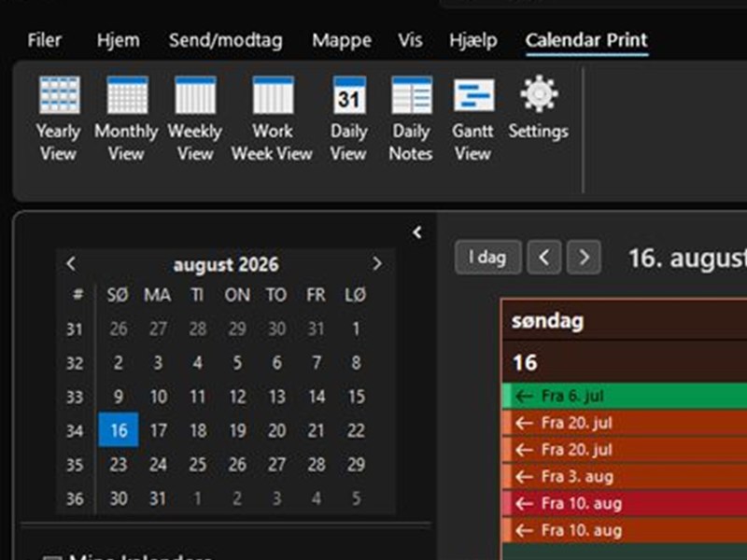Open the Gantt View layout
This screenshot has height=560, width=747.
[472, 119]
